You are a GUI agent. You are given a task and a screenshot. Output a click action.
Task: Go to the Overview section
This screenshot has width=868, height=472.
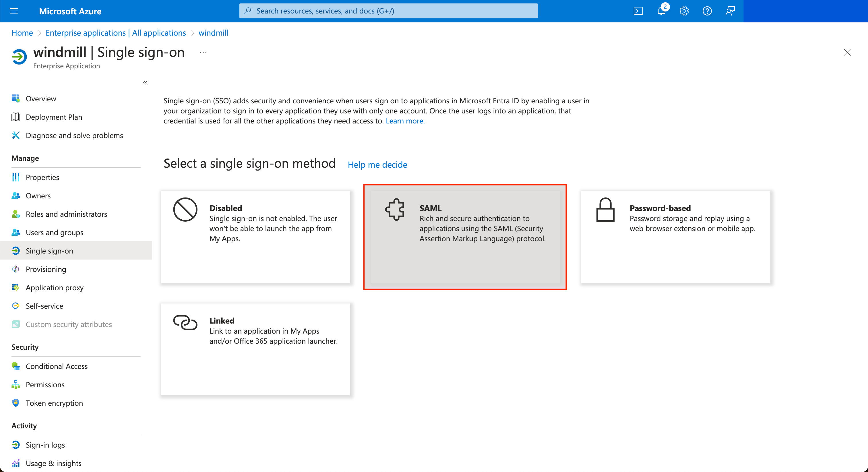[x=41, y=98]
